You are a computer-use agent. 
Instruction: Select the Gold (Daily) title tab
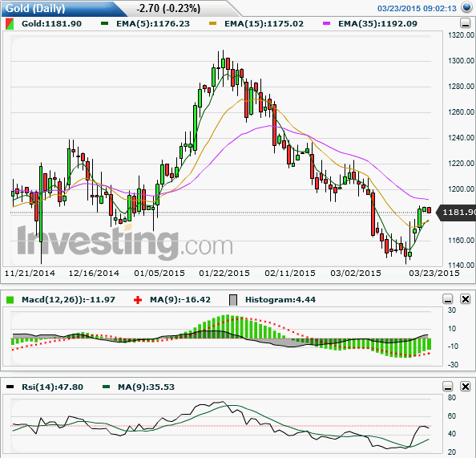35,9
